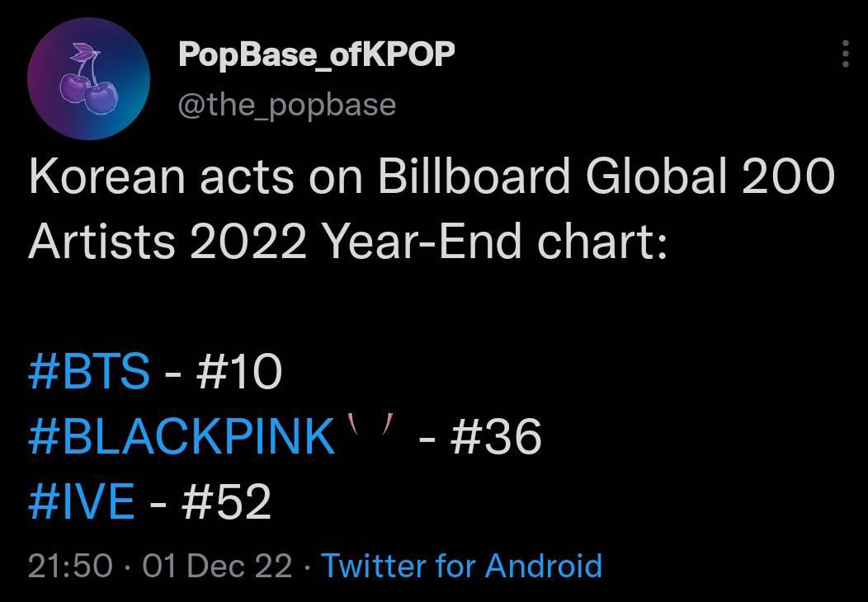Open the three-dot more options menu
This screenshot has height=602, width=868.
(844, 54)
